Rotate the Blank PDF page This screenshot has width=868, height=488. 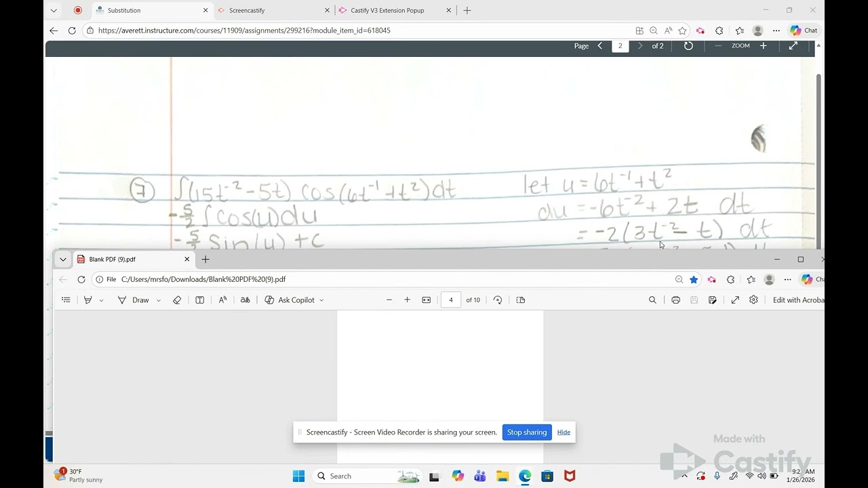click(x=498, y=300)
